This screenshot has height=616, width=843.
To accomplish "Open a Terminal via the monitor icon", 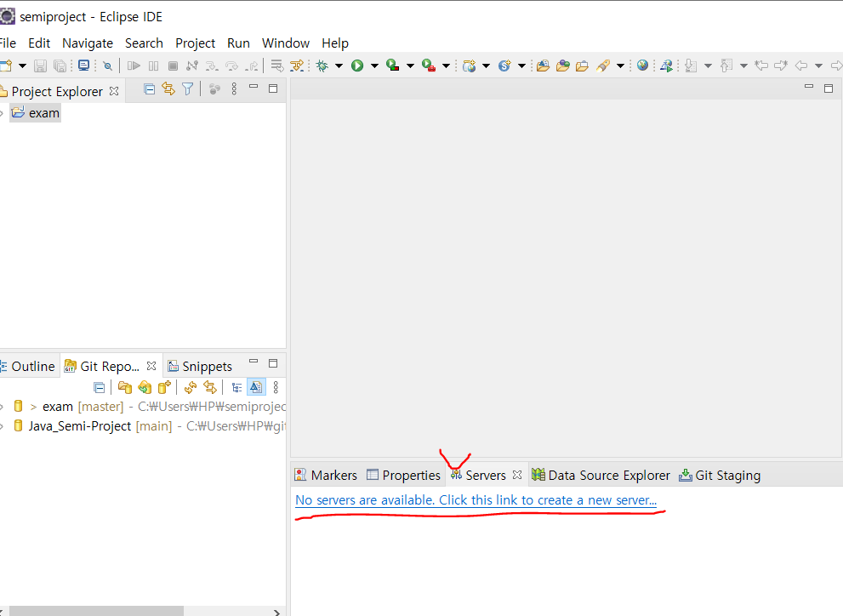I will coord(83,66).
